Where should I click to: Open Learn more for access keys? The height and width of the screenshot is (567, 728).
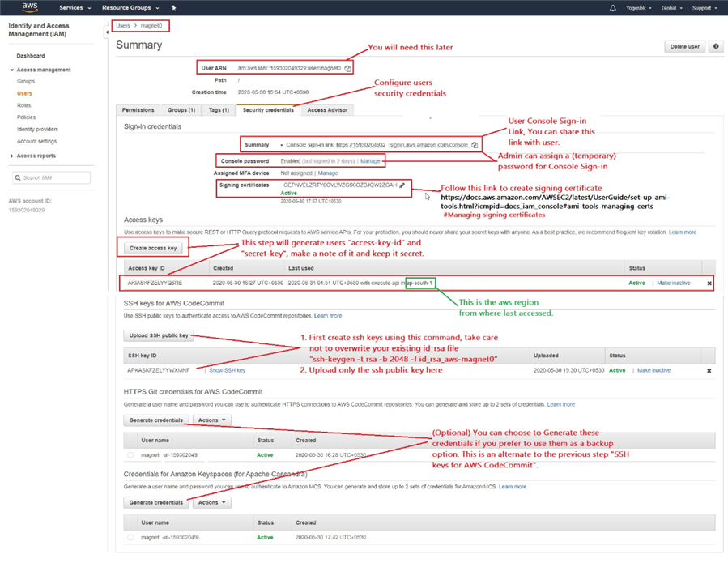pyautogui.click(x=683, y=232)
